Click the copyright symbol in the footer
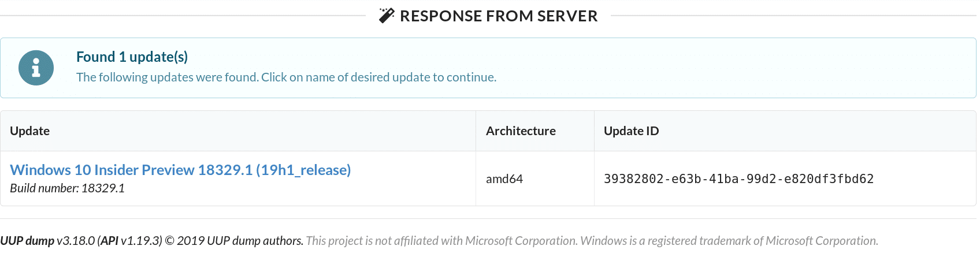980x253 pixels. [x=170, y=241]
